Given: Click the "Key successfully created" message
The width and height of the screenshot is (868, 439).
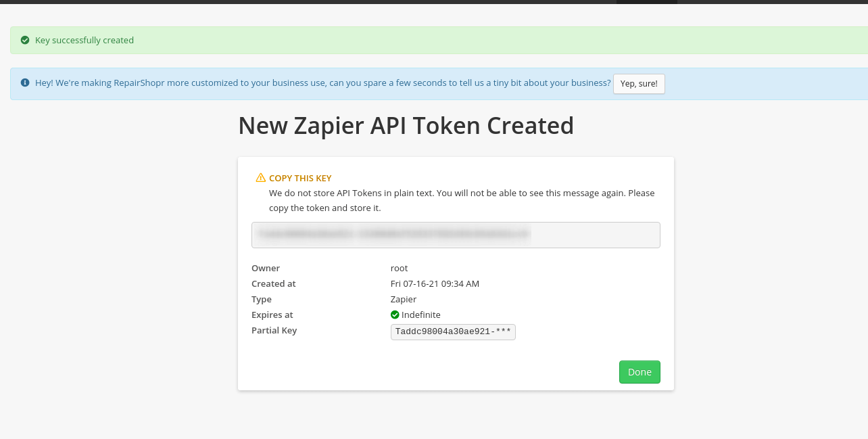Looking at the screenshot, I should (85, 40).
